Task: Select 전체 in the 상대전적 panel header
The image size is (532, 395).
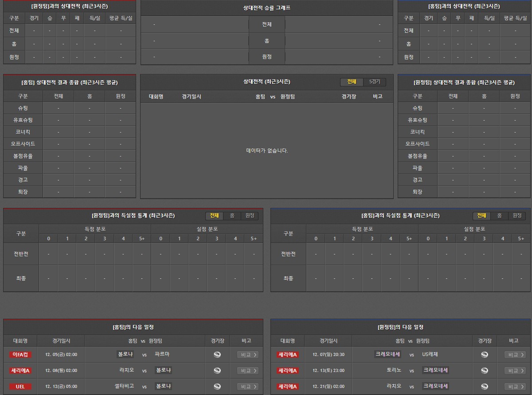Action: [x=352, y=82]
